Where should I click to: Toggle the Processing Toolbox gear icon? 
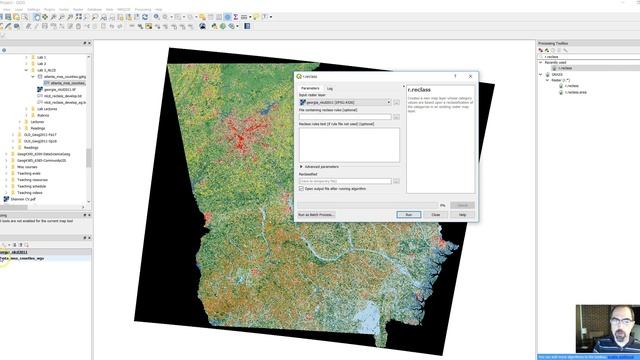pyautogui.click(x=227, y=17)
